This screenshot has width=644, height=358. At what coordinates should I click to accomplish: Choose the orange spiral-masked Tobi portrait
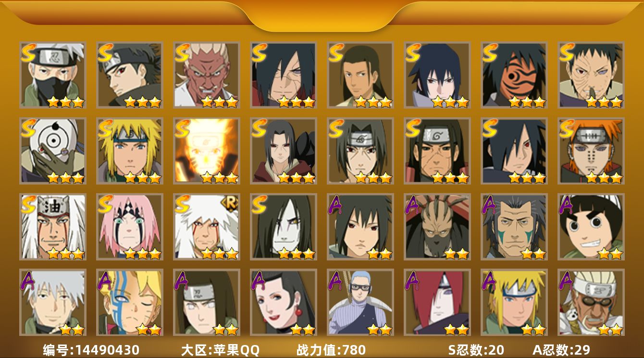514,75
